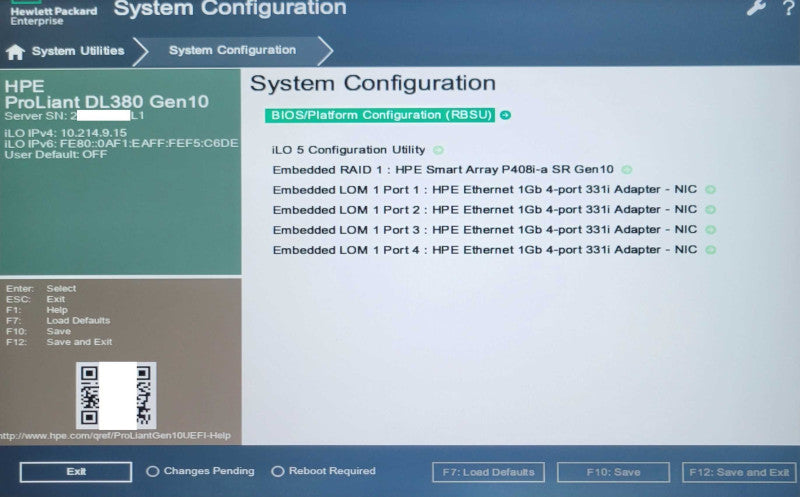Screen dimensions: 800x497
Task: Open iLO 5 Configuration Utility
Action: pos(348,150)
